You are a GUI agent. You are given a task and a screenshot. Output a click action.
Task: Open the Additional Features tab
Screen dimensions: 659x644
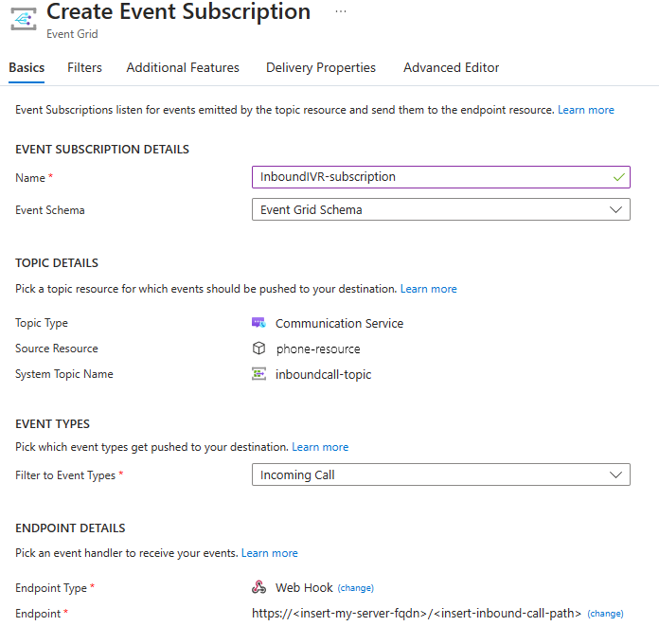click(183, 67)
